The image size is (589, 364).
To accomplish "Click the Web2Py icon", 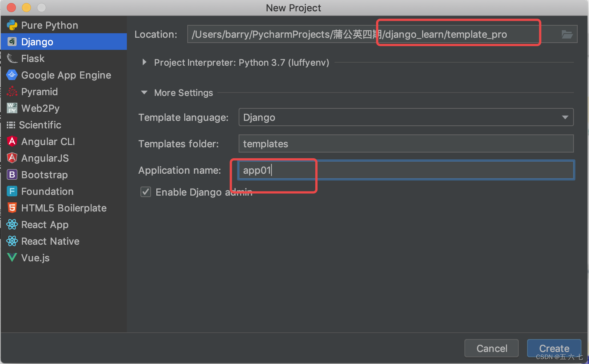I will tap(12, 108).
